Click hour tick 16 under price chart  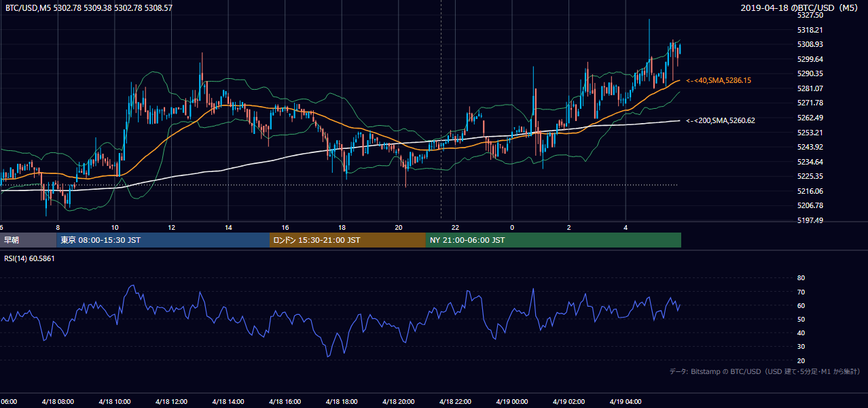[285, 227]
